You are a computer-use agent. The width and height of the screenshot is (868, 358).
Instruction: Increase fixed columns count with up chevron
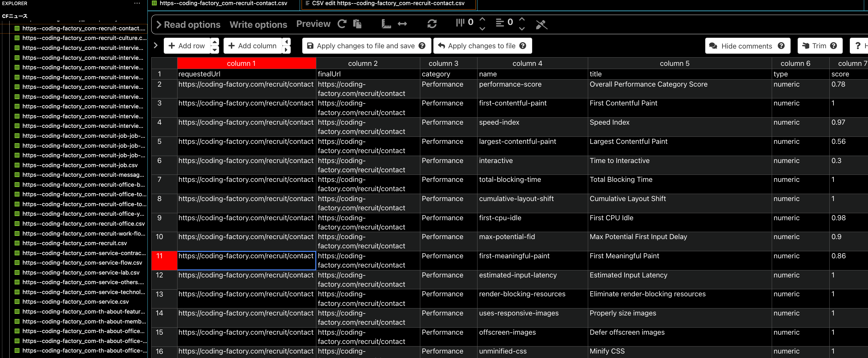(482, 19)
